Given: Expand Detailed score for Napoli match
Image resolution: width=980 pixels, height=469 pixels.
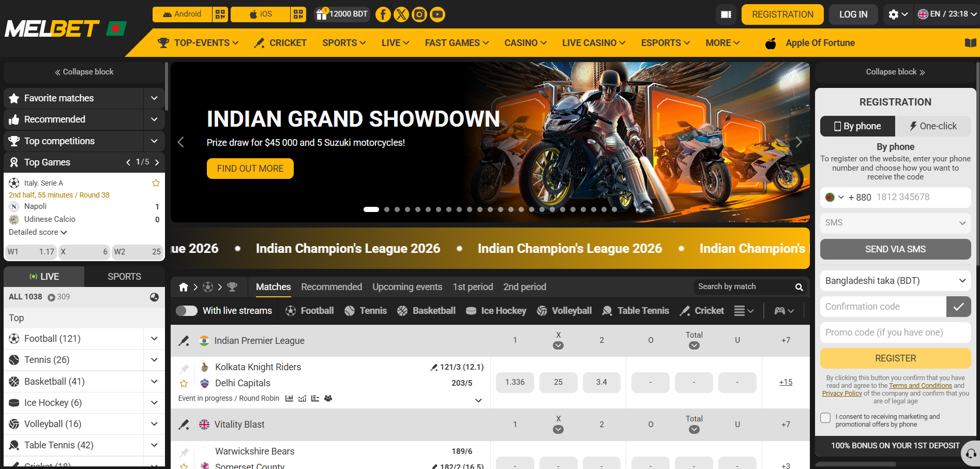Looking at the screenshot, I should (38, 232).
